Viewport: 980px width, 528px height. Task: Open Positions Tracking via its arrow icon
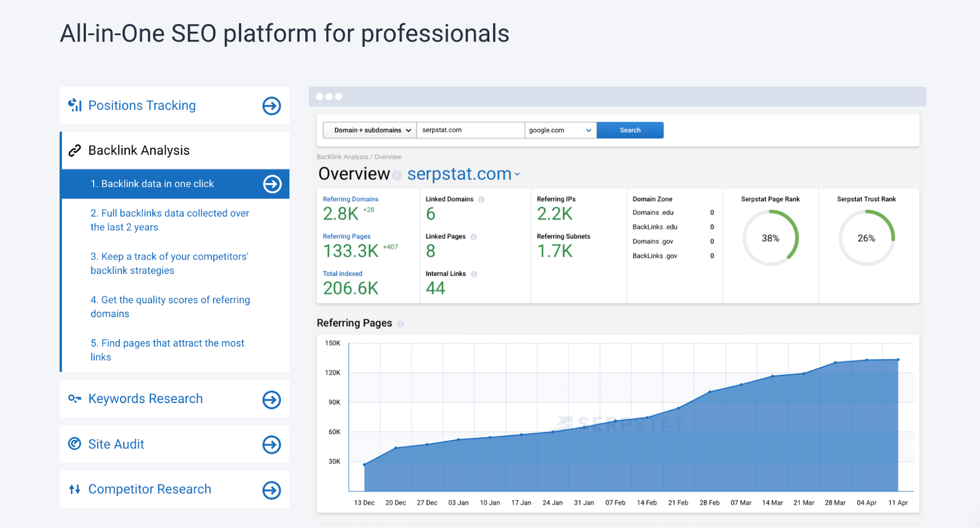coord(272,106)
